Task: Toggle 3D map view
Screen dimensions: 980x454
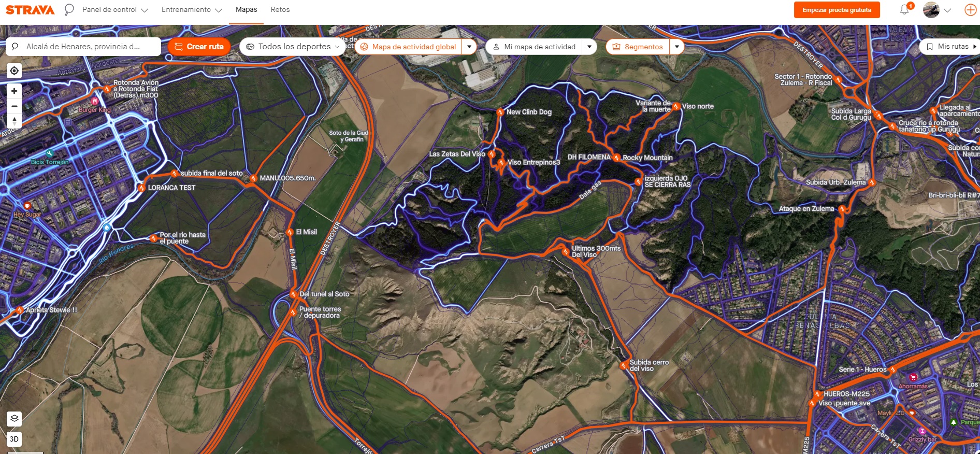Action: pyautogui.click(x=14, y=439)
